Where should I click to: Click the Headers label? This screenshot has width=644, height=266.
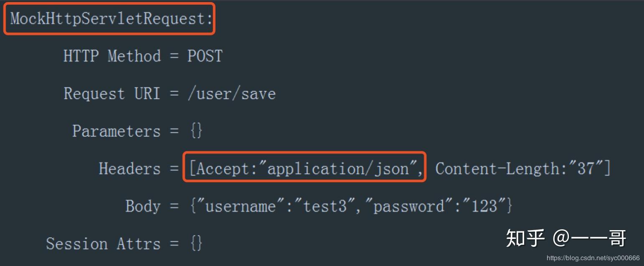pos(129,168)
